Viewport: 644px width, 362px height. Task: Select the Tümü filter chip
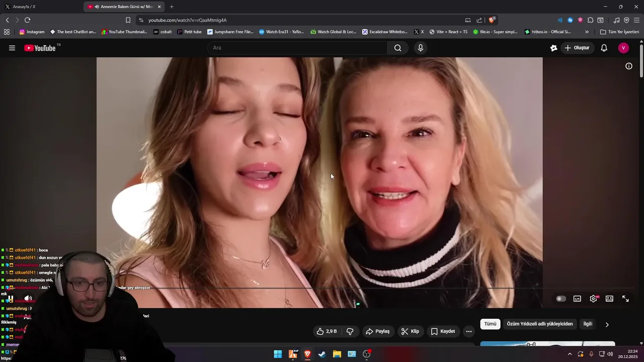point(491,324)
